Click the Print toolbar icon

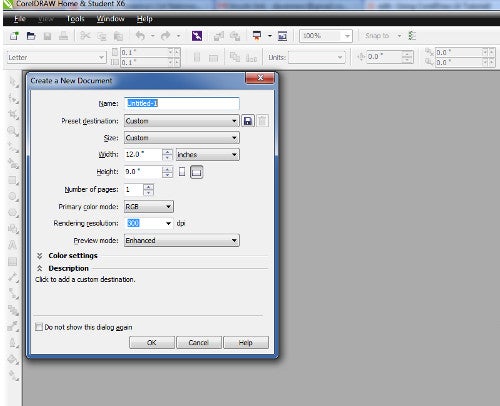click(63, 36)
